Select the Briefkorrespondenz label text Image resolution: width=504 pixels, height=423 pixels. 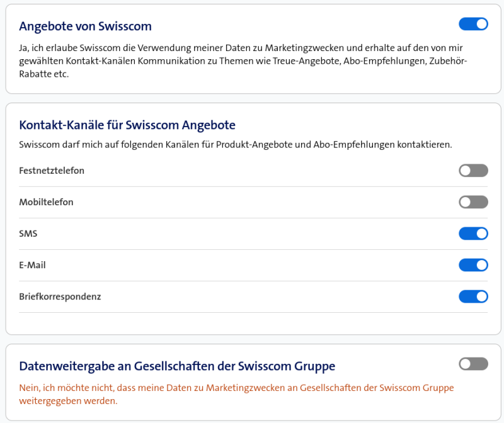coord(60,296)
